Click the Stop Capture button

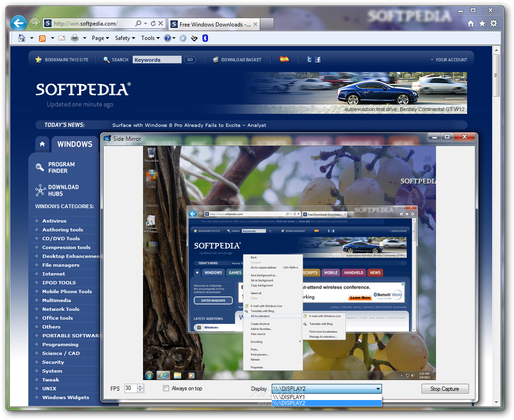tap(445, 388)
